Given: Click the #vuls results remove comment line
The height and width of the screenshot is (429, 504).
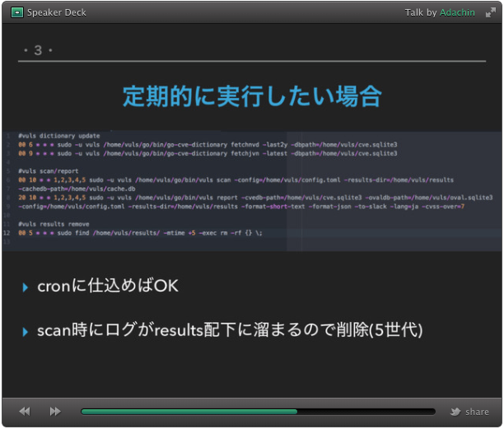Looking at the screenshot, I should (x=54, y=224).
